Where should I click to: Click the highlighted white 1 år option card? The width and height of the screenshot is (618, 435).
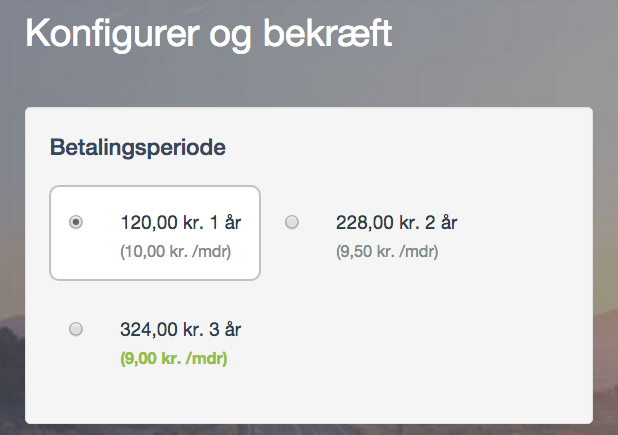pos(155,233)
